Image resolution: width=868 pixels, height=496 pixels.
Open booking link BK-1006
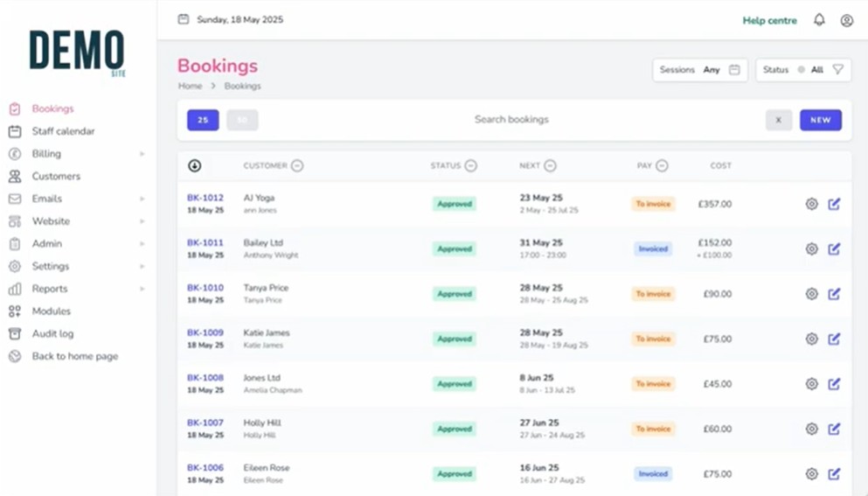tap(205, 468)
